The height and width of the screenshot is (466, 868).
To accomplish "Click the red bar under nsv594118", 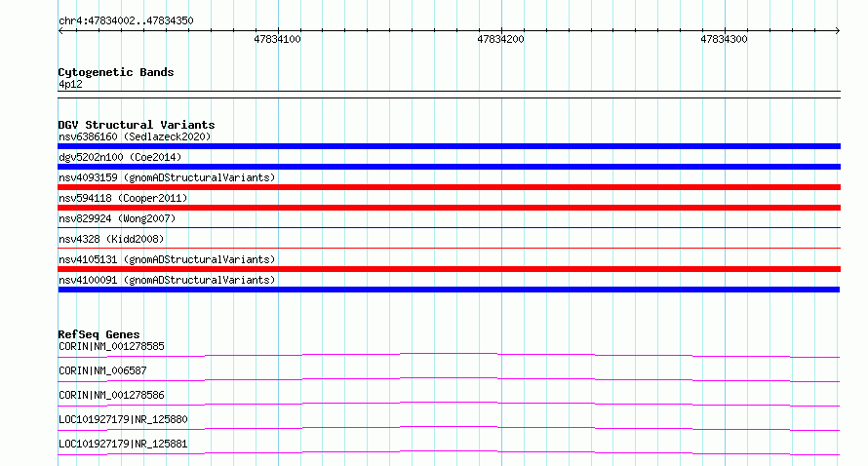I will 449,208.
